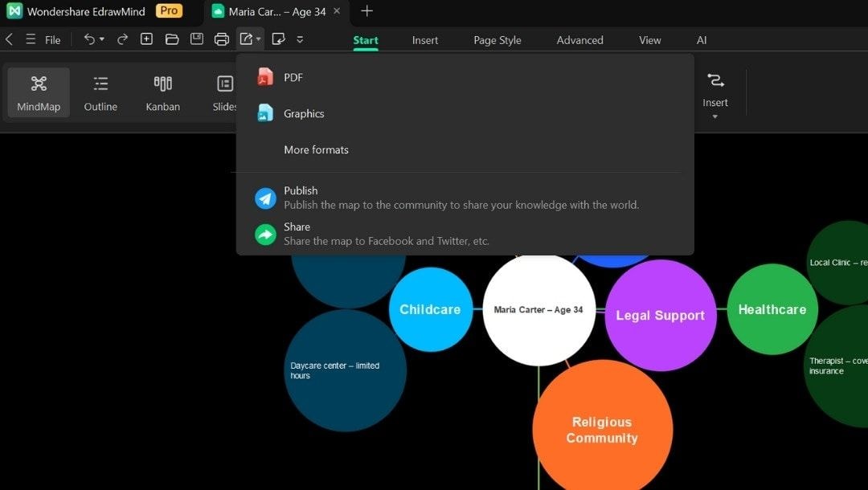Image resolution: width=868 pixels, height=490 pixels.
Task: Open the View tab
Action: coord(649,40)
